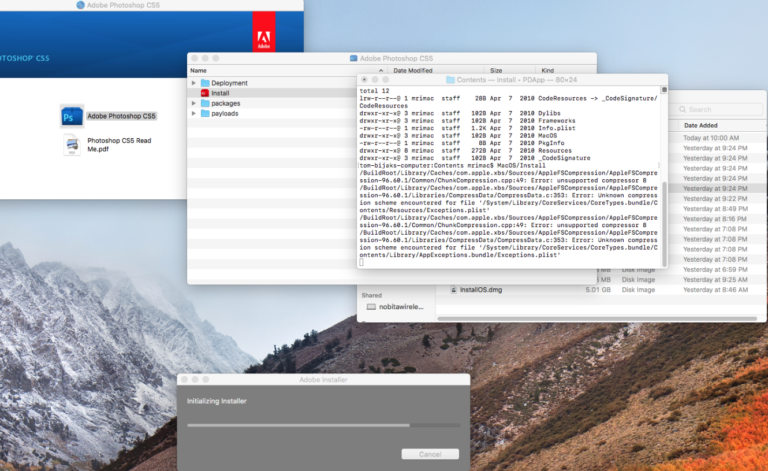768x471 pixels.
Task: Sort by the Name column header
Action: 287,71
